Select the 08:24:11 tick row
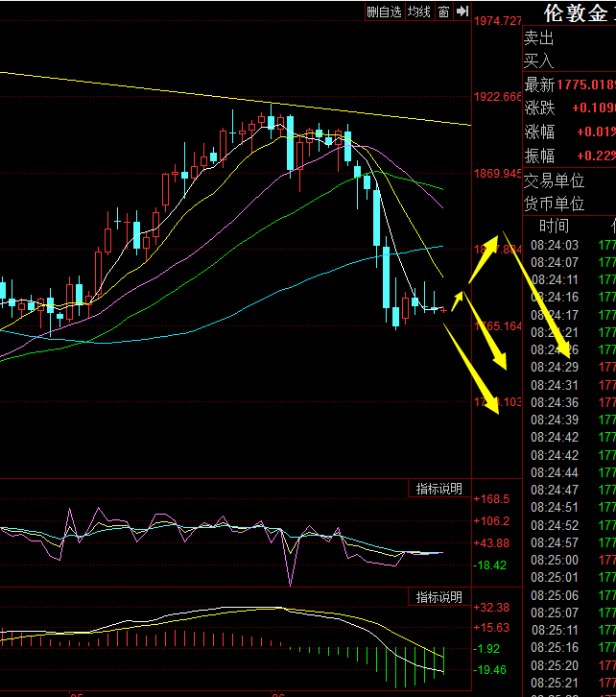 (570, 279)
